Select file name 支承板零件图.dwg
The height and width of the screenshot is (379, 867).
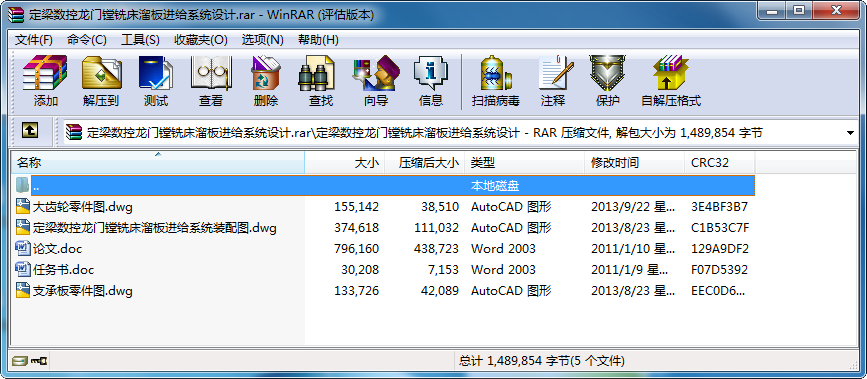coord(82,291)
